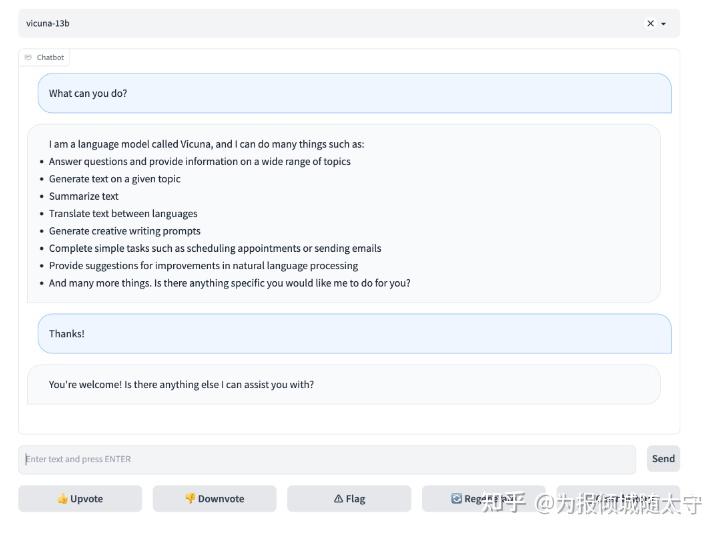Image resolution: width=720 pixels, height=534 pixels.
Task: Click the Regenerate button
Action: click(x=483, y=499)
